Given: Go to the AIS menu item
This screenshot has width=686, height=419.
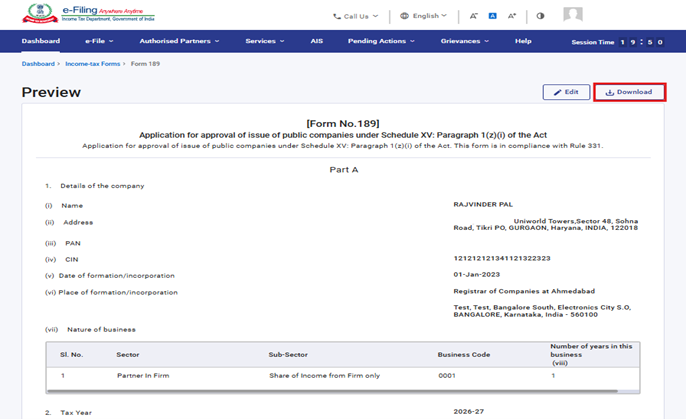Looking at the screenshot, I should (x=316, y=41).
